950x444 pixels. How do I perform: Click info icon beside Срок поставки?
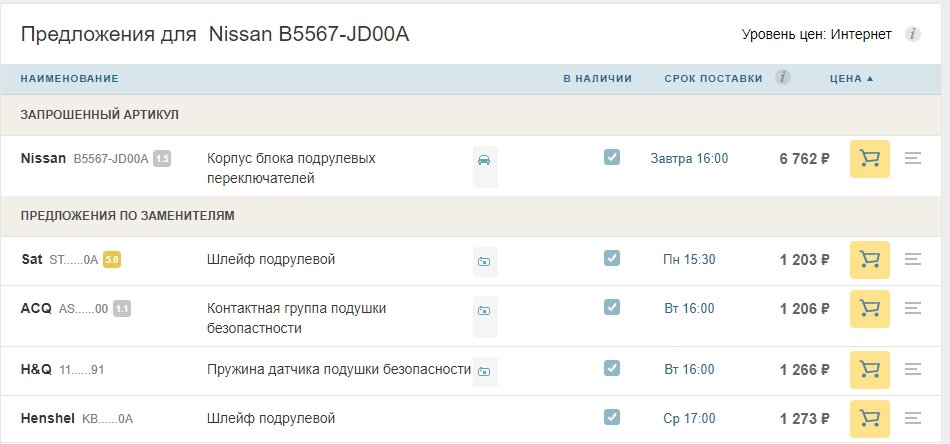(x=782, y=78)
